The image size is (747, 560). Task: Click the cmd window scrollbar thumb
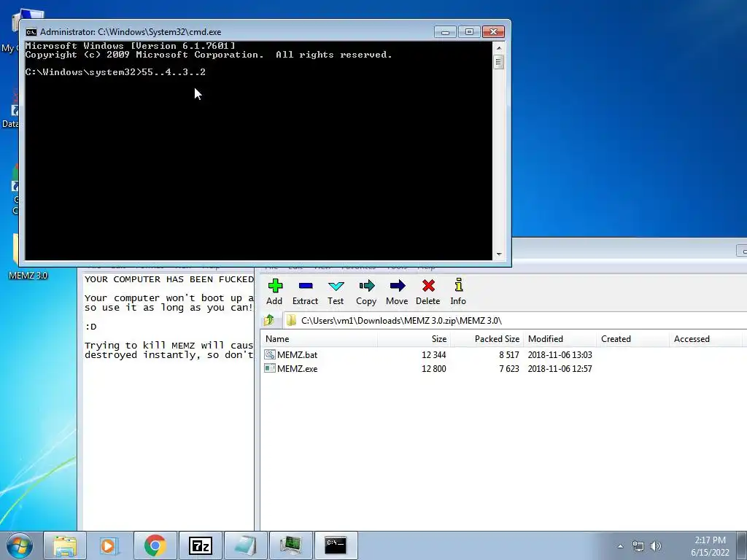pyautogui.click(x=499, y=62)
